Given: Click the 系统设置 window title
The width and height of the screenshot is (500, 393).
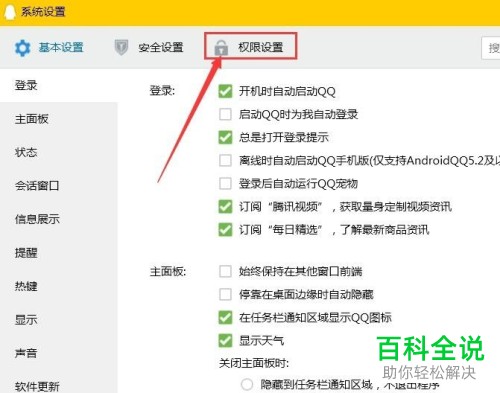Looking at the screenshot, I should (43, 12).
